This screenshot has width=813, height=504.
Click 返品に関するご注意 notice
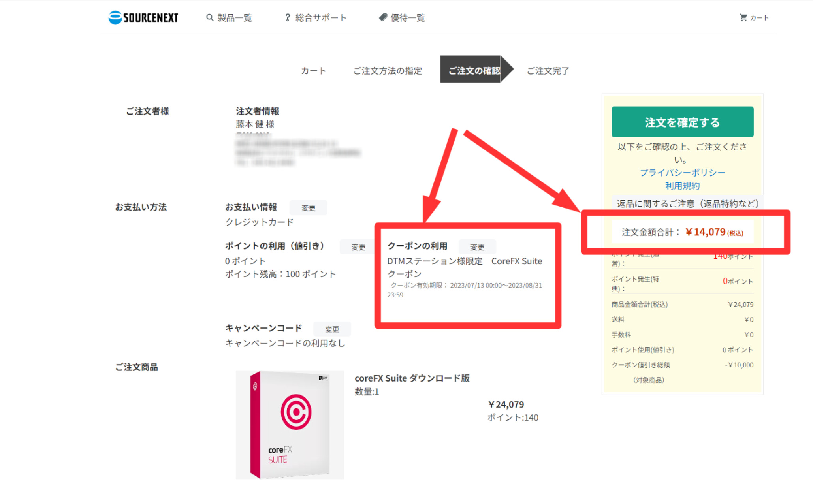click(x=687, y=203)
